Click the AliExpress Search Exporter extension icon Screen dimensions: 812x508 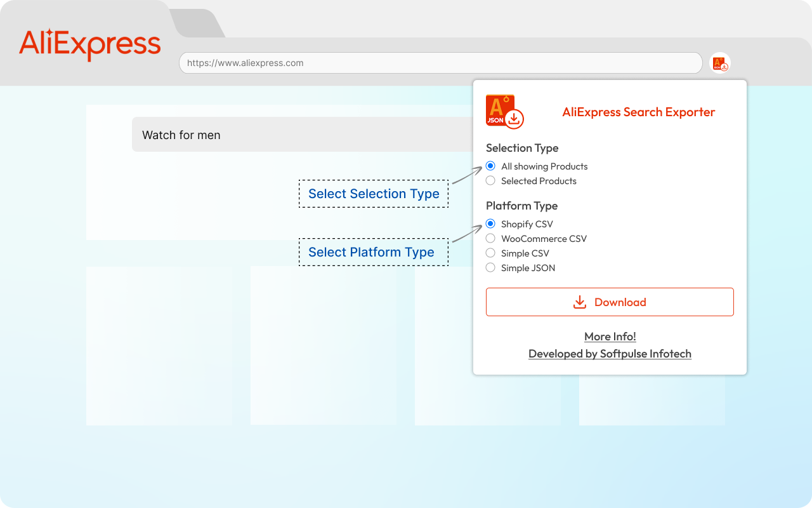pos(720,63)
